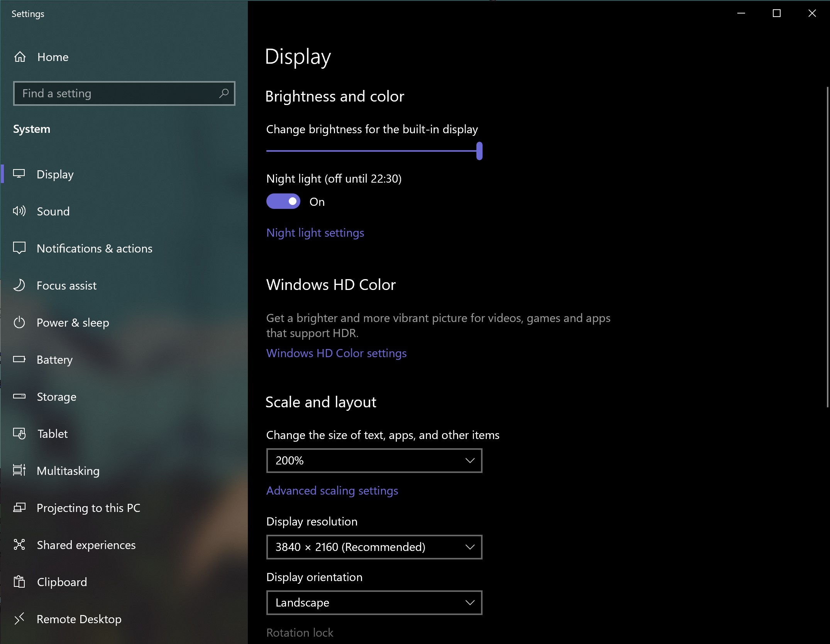
Task: Click the magnifier search icon
Action: pyautogui.click(x=224, y=93)
